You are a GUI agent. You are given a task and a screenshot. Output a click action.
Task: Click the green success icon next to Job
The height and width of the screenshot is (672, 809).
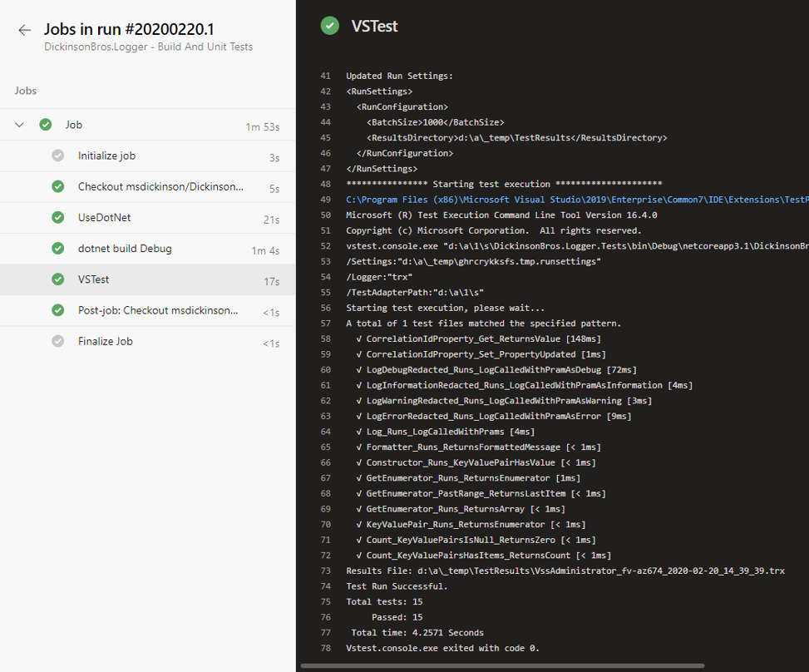tap(46, 125)
